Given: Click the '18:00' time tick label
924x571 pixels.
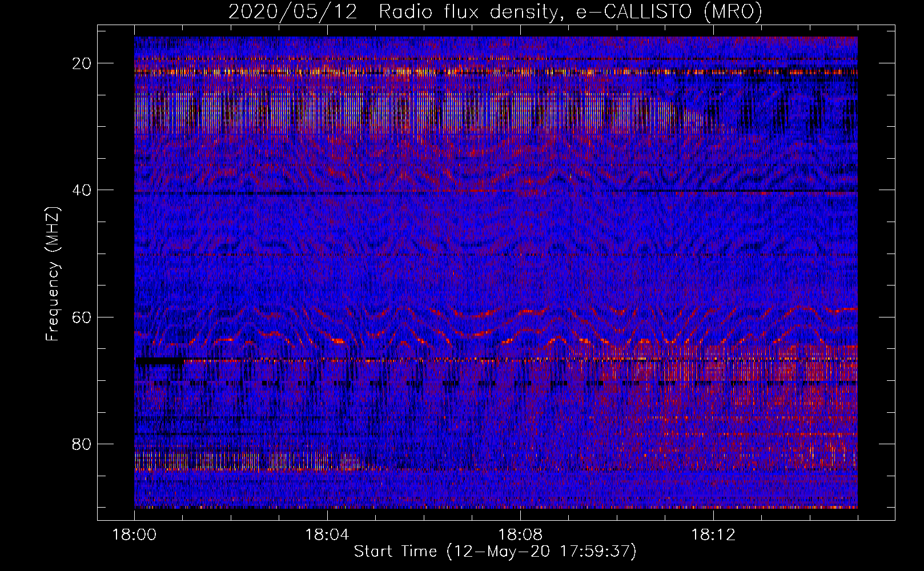Looking at the screenshot, I should [134, 535].
